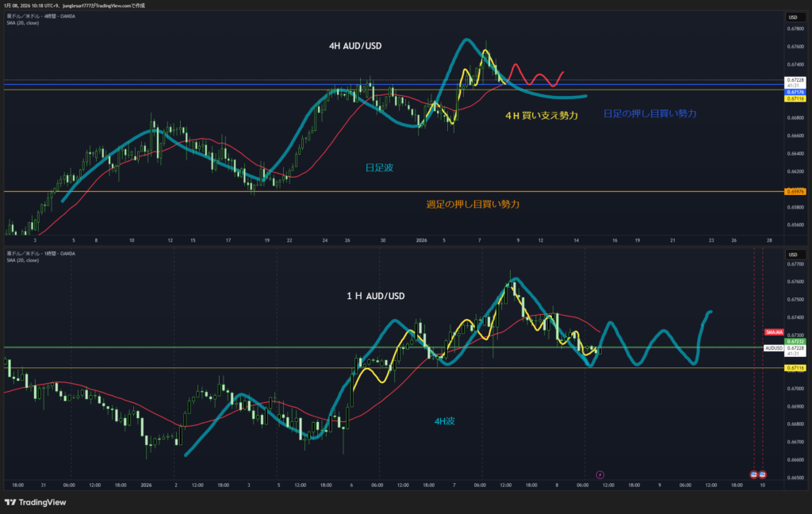The height and width of the screenshot is (514, 812).
Task: Click the blue 0.67176 price label
Action: tap(795, 93)
